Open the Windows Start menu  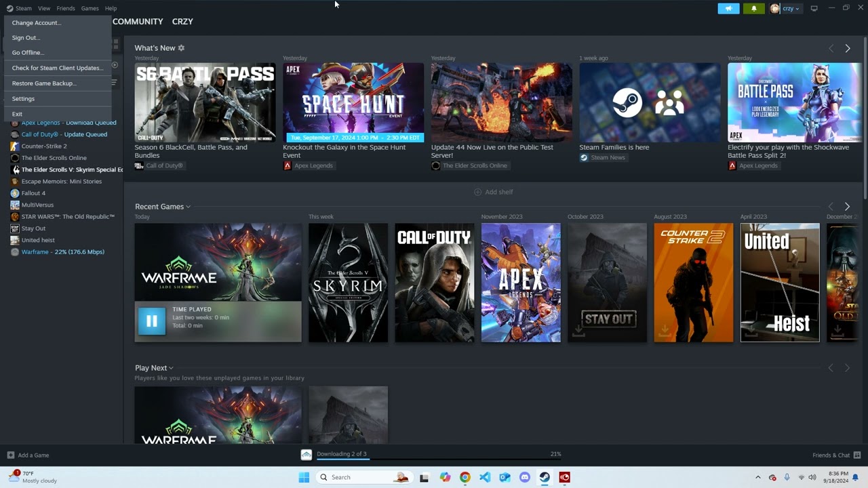pos(304,477)
